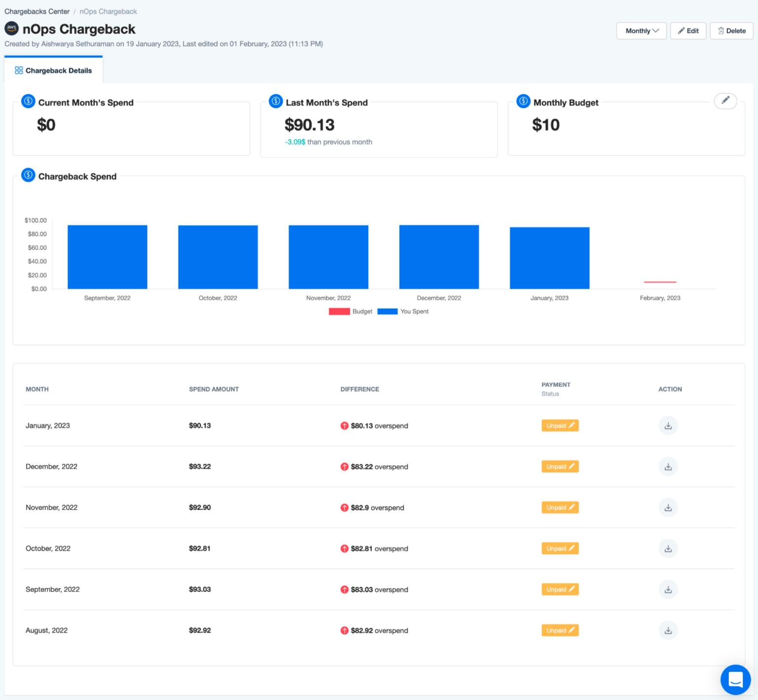Open the Chargebacks Center breadcrumb link
758x700 pixels.
pyautogui.click(x=37, y=11)
